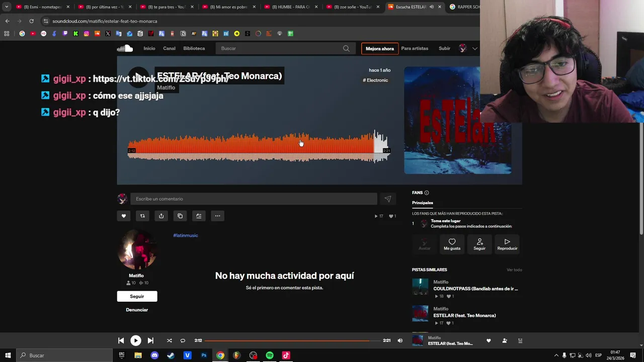Open Spotify from the taskbar
Viewport: 644px width, 362px height.
coord(270,355)
